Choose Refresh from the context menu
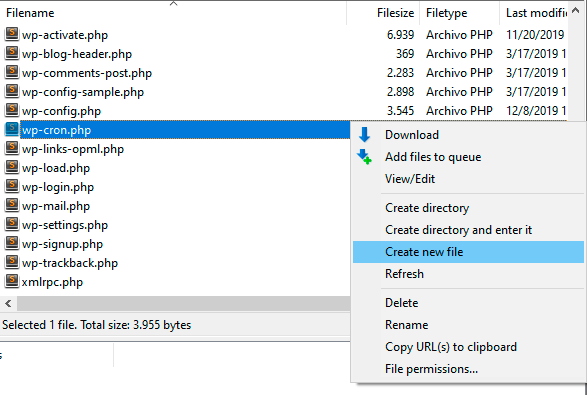587x395 pixels. [468, 274]
